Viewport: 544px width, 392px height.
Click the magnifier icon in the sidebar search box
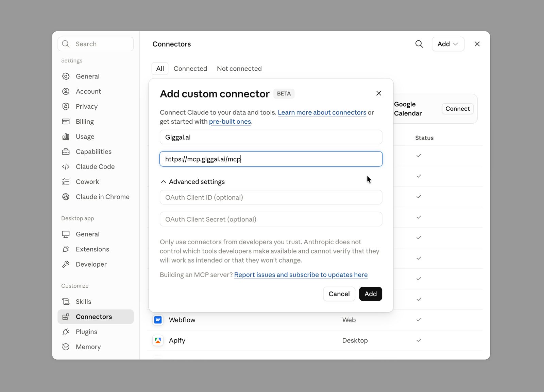66,44
